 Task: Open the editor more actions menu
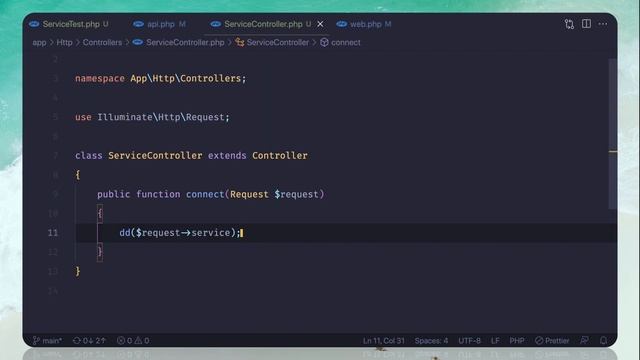tap(602, 24)
